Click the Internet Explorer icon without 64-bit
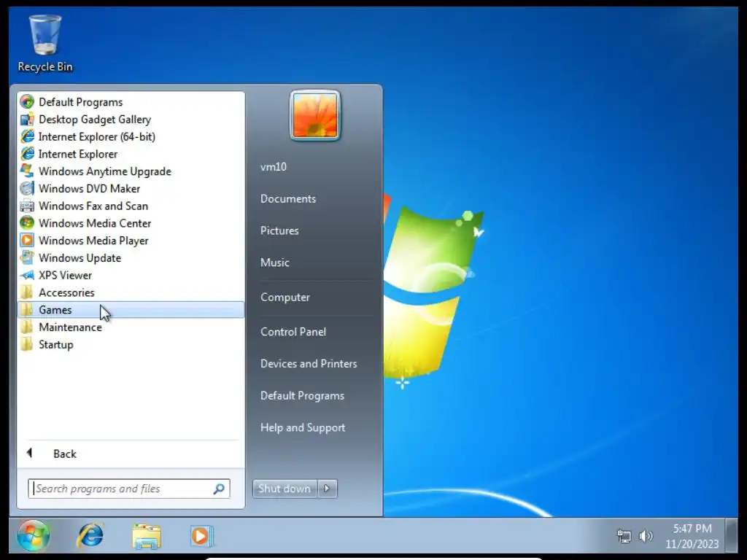This screenshot has height=560, width=747. click(27, 154)
